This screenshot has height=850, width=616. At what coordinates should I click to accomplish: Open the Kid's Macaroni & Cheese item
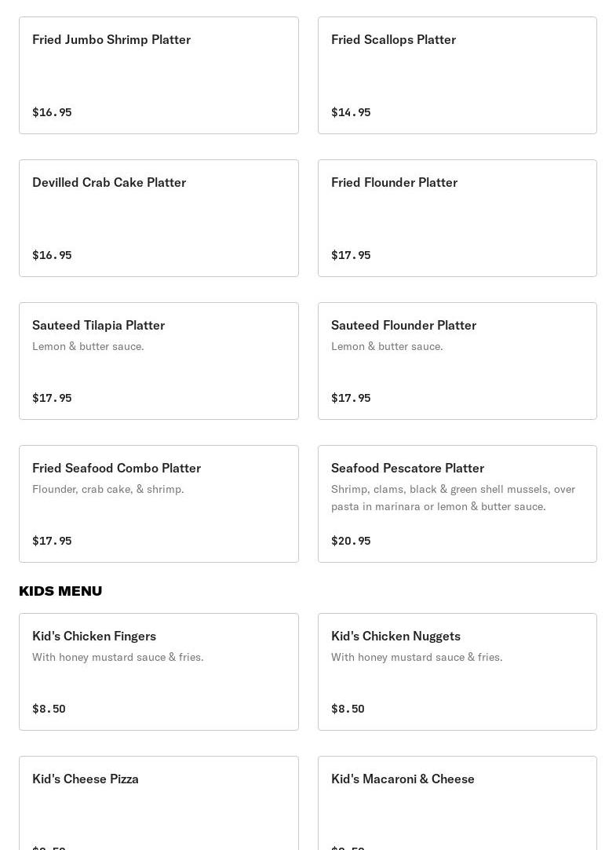(457, 803)
